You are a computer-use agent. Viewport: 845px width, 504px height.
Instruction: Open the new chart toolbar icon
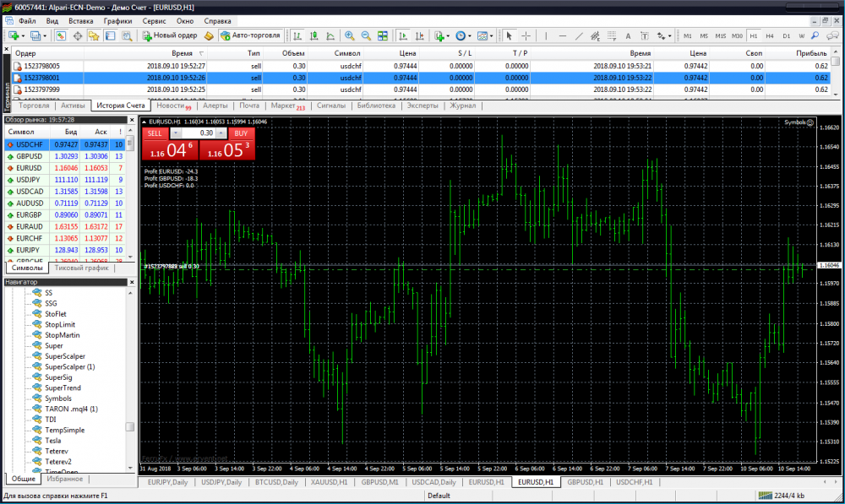pyautogui.click(x=14, y=35)
